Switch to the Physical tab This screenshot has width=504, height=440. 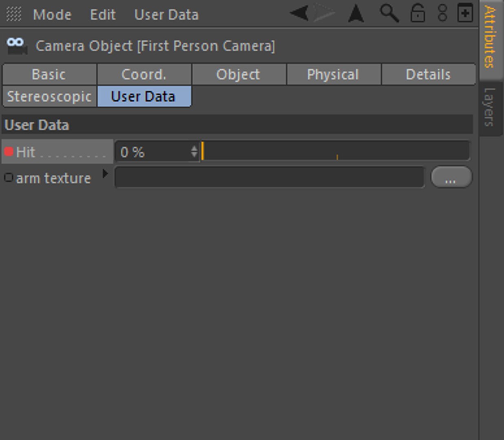click(333, 75)
